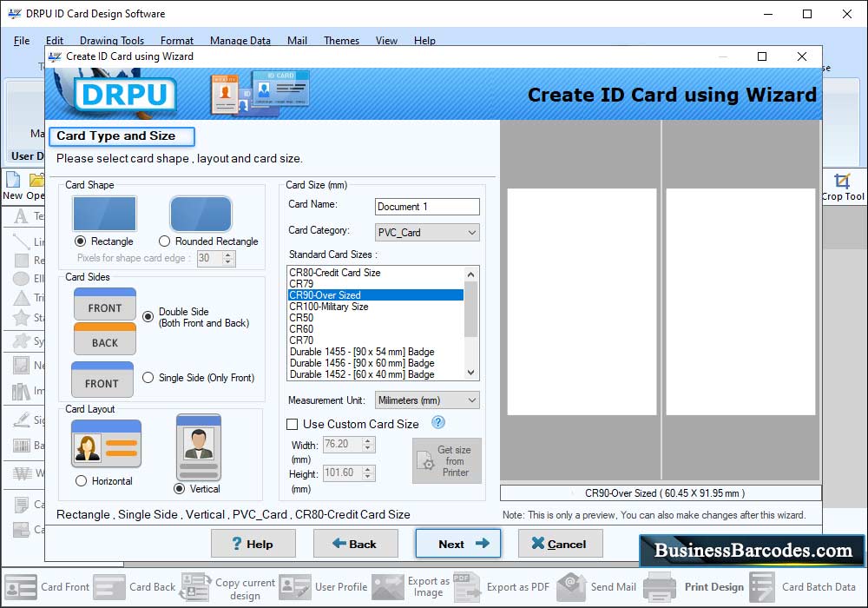
Task: Click the Double Side FRONT/BACK image
Action: (x=105, y=321)
